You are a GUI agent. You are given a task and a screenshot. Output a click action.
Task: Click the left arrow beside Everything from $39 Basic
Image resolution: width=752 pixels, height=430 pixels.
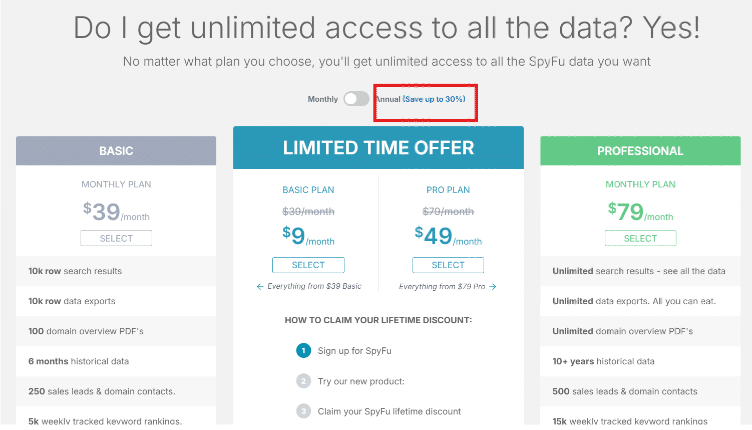tap(260, 287)
